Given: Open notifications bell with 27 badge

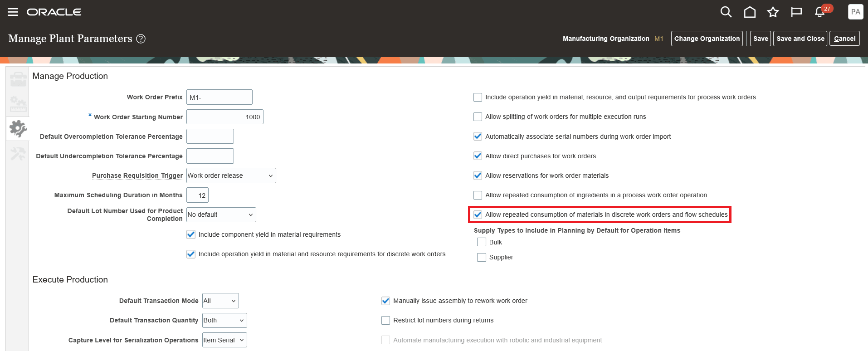Looking at the screenshot, I should [820, 12].
